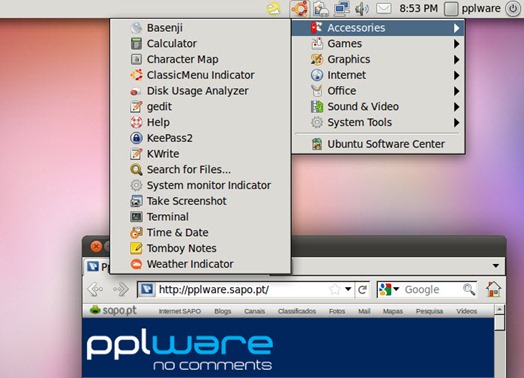Open Ubuntu Software Center

(x=378, y=144)
